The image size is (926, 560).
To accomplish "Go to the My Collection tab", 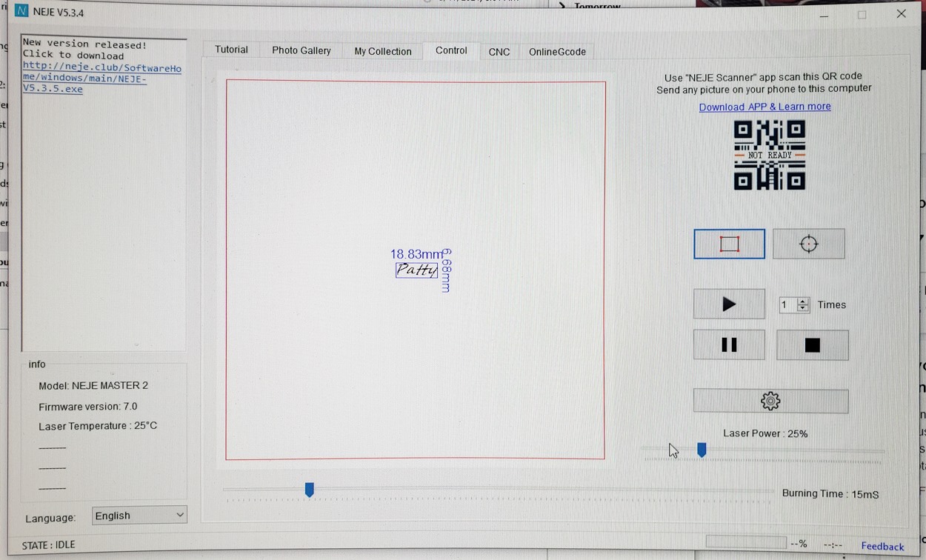I will click(x=382, y=51).
